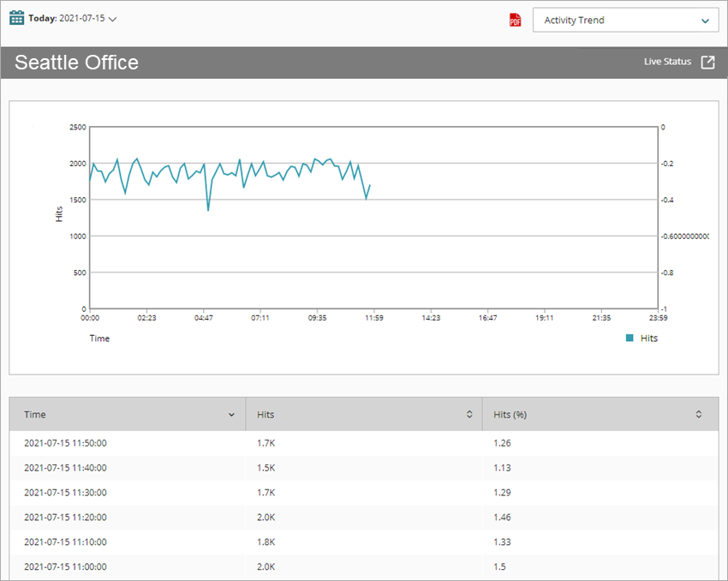Image resolution: width=728 pixels, height=581 pixels.
Task: Export the report using the PDF icon
Action: pos(514,19)
